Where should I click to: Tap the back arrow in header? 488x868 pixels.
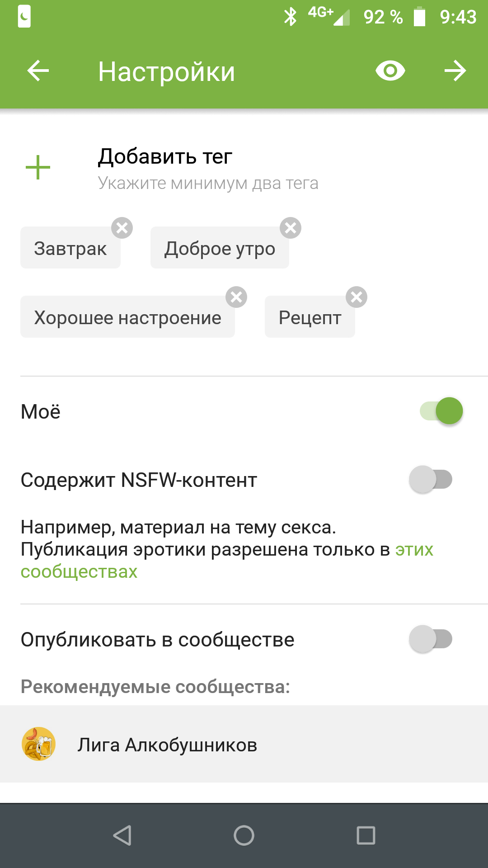[x=38, y=71]
